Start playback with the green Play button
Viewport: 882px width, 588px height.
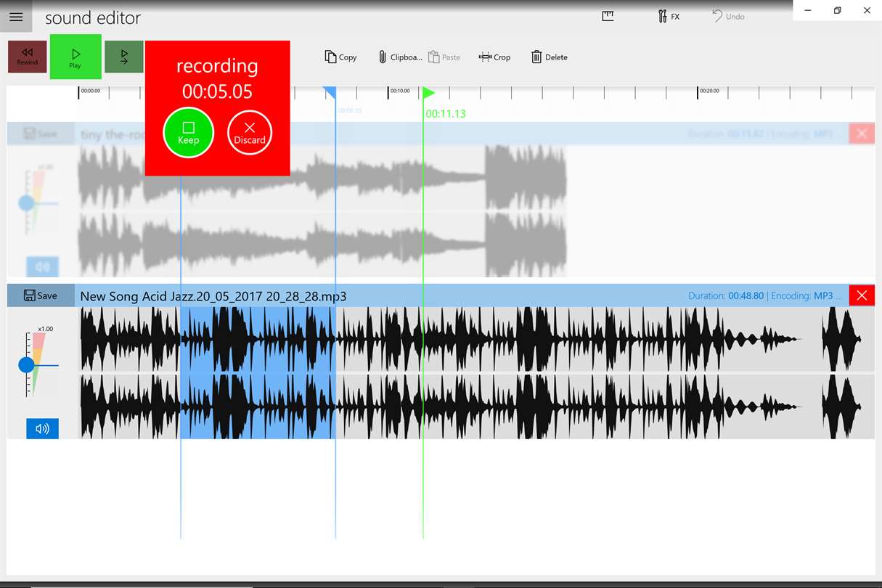click(75, 57)
